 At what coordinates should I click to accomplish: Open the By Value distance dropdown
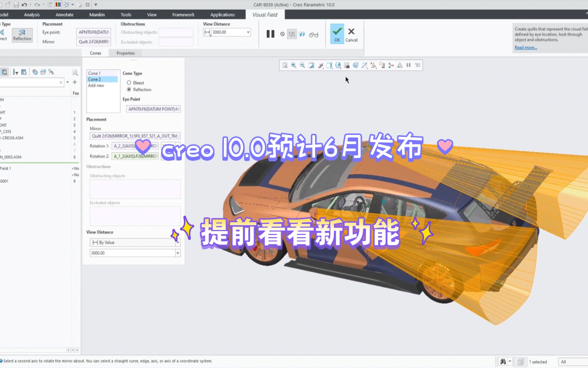coord(177,242)
